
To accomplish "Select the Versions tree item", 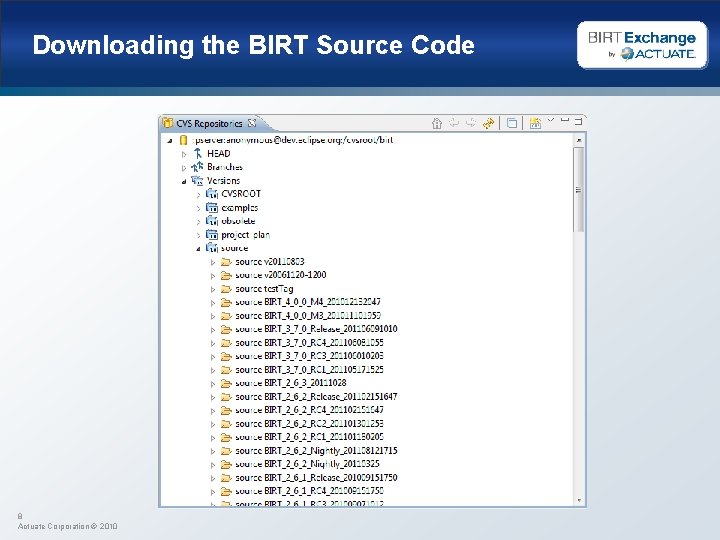I will click(x=223, y=180).
